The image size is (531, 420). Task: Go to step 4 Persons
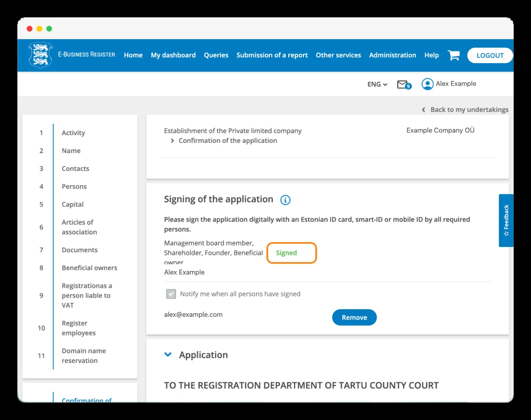point(74,186)
